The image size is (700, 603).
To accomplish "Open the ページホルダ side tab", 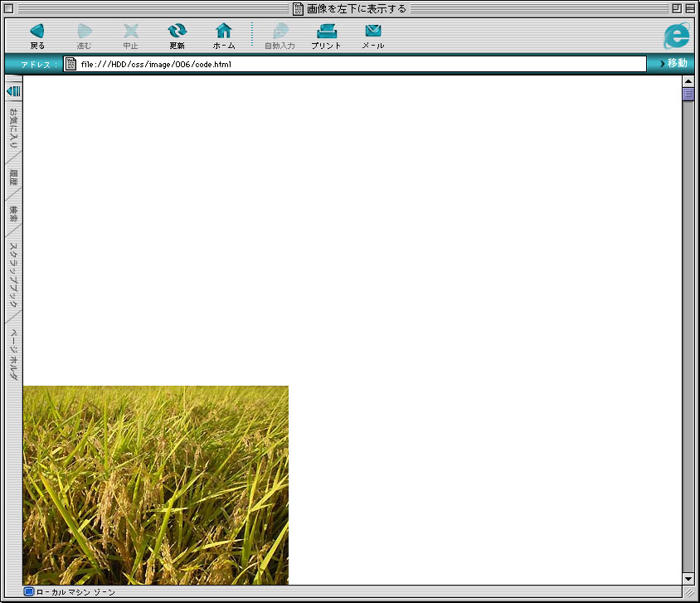I will [x=13, y=355].
